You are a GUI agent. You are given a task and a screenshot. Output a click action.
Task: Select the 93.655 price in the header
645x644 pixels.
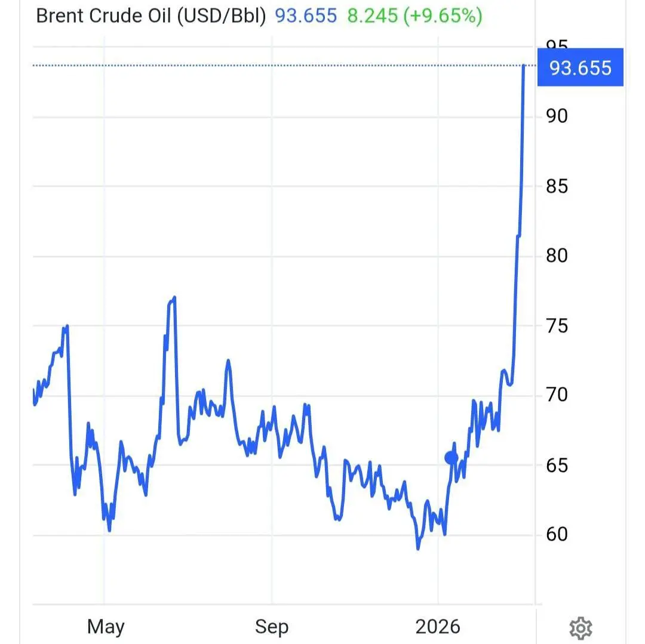(306, 16)
